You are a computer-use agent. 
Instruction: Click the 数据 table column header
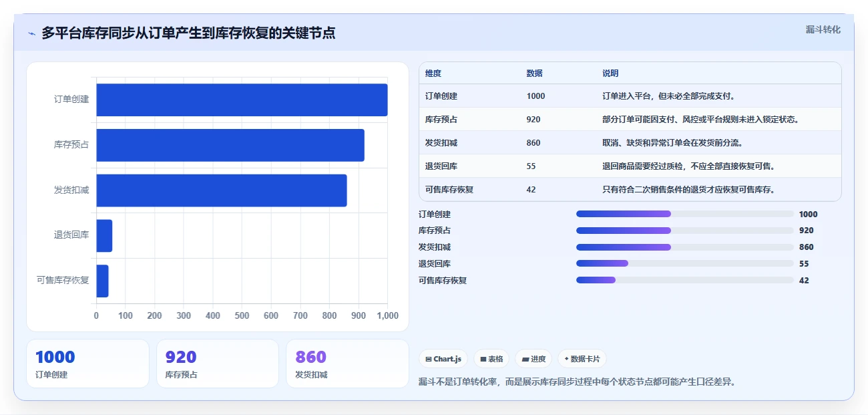(534, 74)
